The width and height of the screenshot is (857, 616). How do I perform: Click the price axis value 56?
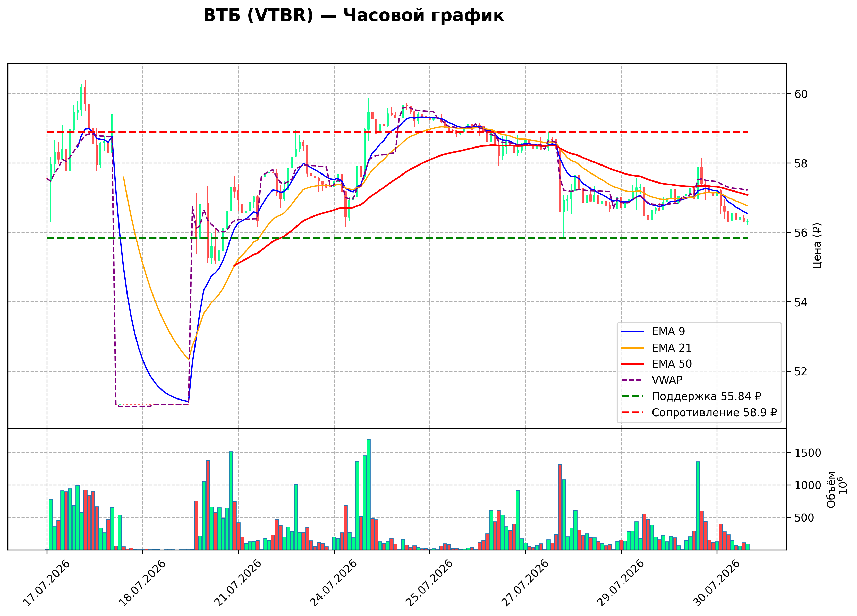(x=801, y=233)
